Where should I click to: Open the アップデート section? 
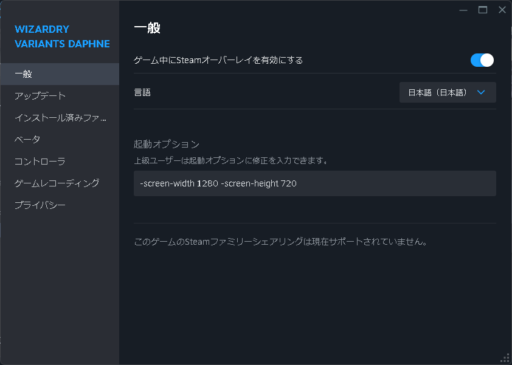[60, 96]
